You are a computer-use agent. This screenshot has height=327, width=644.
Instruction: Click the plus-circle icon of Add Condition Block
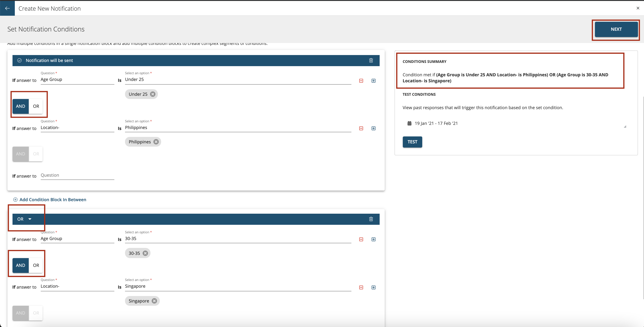(x=15, y=200)
